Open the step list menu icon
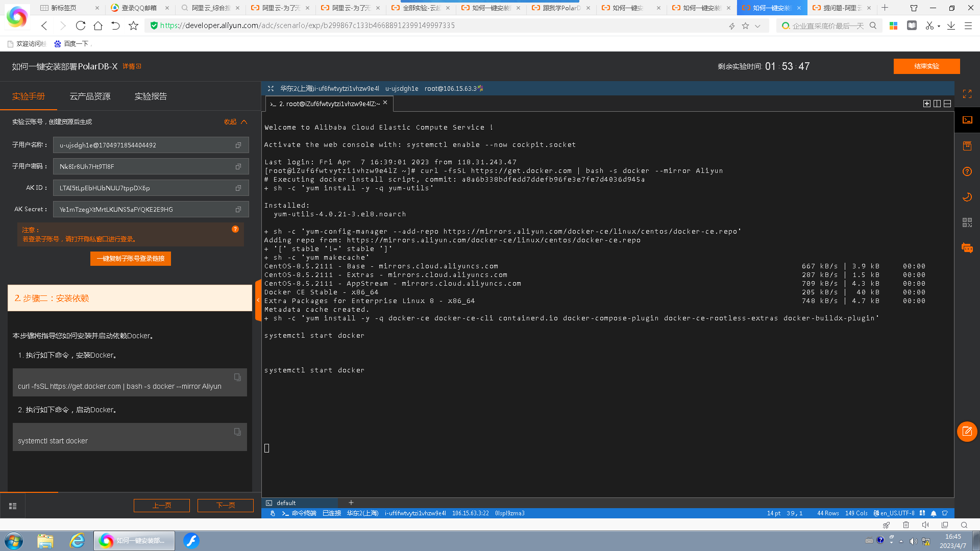This screenshot has height=551, width=980. click(13, 506)
